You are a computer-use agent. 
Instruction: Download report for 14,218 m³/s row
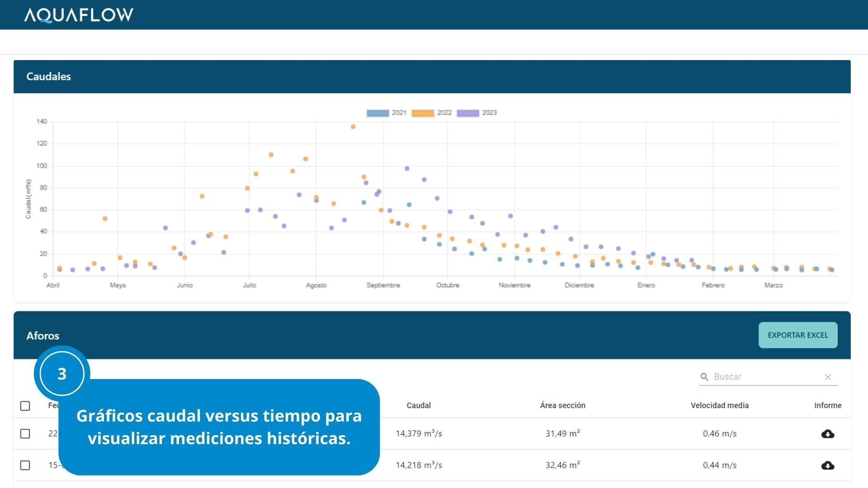pos(827,465)
